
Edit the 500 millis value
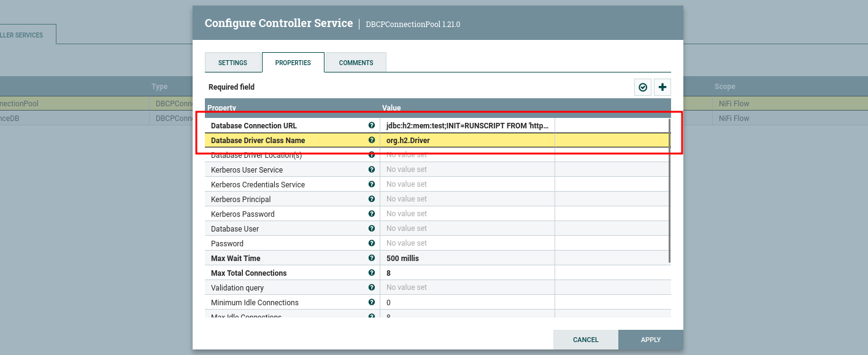467,258
